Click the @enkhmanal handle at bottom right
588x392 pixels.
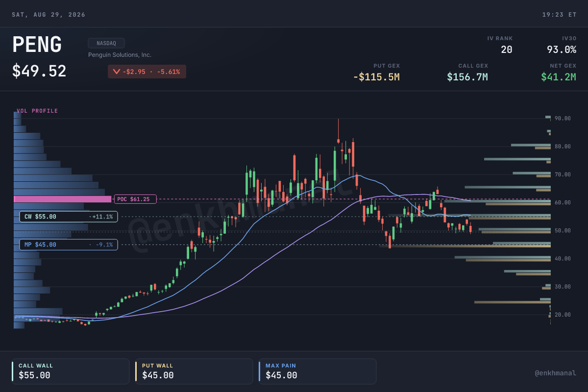[556, 373]
